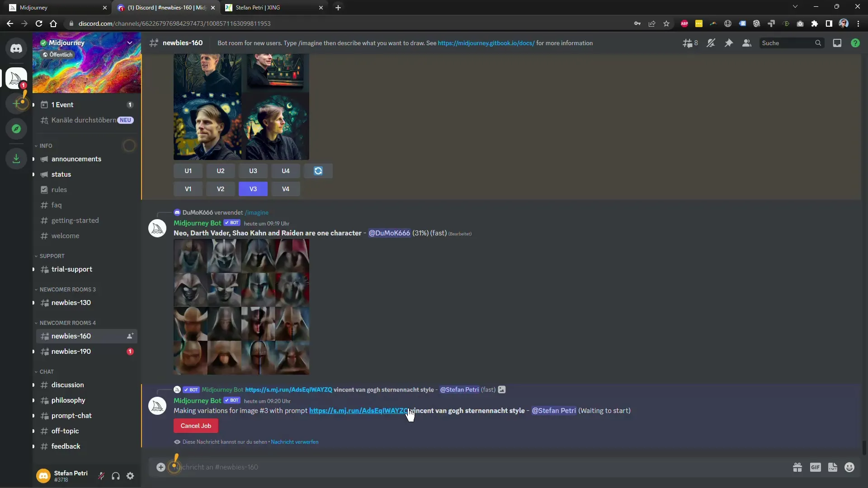The height and width of the screenshot is (488, 868).
Task: Click the re-roll refresh button under image grid
Action: [318, 171]
